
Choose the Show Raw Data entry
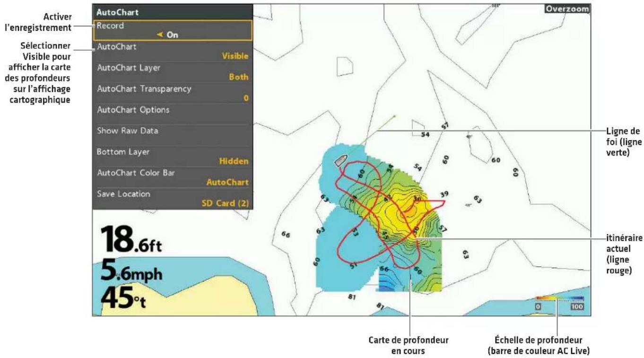[x=172, y=135]
